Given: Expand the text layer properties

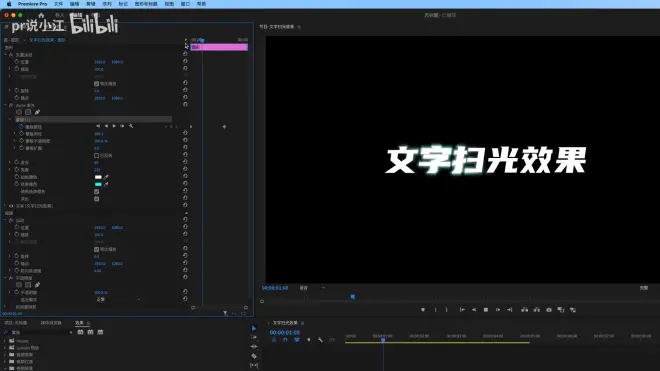Looking at the screenshot, I should (5, 206).
